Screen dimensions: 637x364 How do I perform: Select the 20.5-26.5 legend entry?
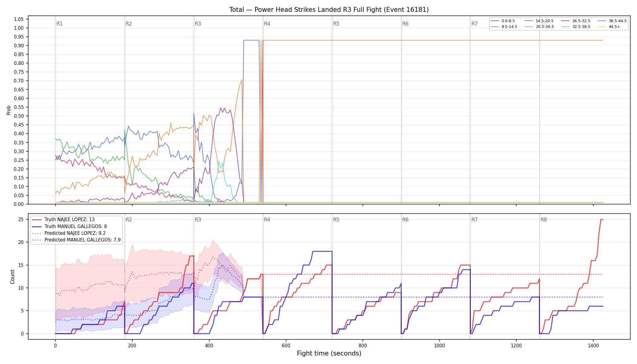(539, 27)
